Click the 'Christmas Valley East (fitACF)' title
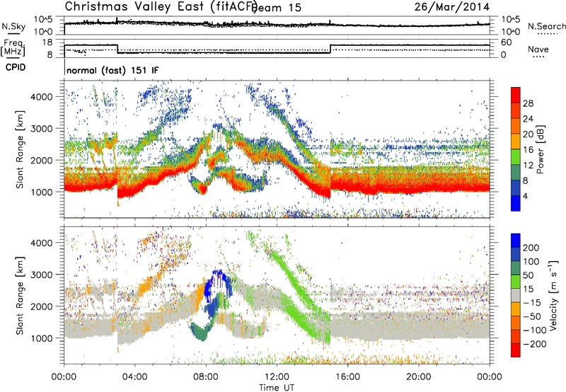This screenshot has height=392, width=566. point(161,6)
